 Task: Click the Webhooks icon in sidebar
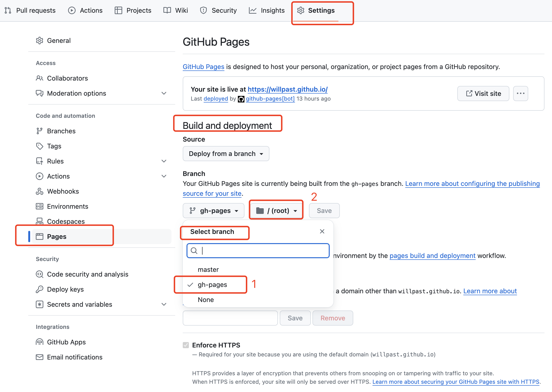[x=40, y=192]
